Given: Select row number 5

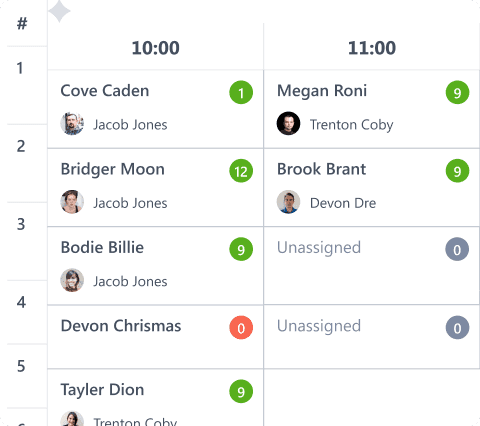Looking at the screenshot, I should click(21, 366).
